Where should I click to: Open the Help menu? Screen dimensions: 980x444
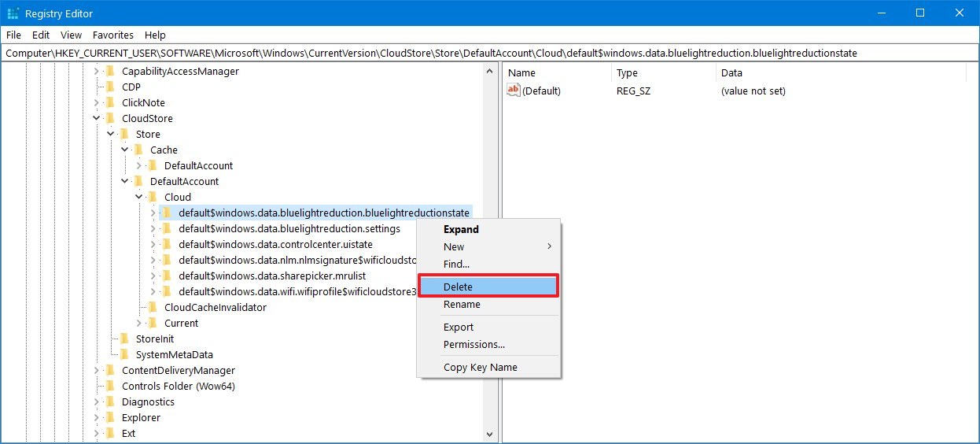pos(156,35)
